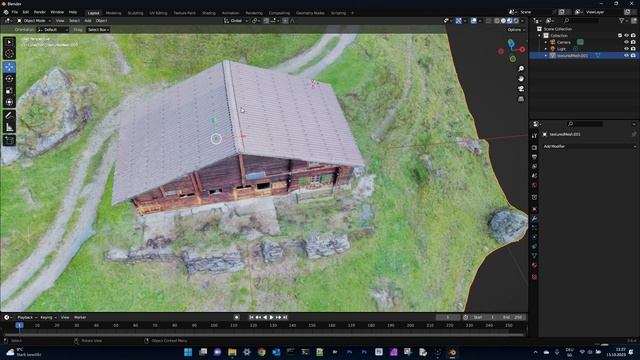Toggle render camera icon of Light row
The image size is (640, 360).
[x=633, y=49]
